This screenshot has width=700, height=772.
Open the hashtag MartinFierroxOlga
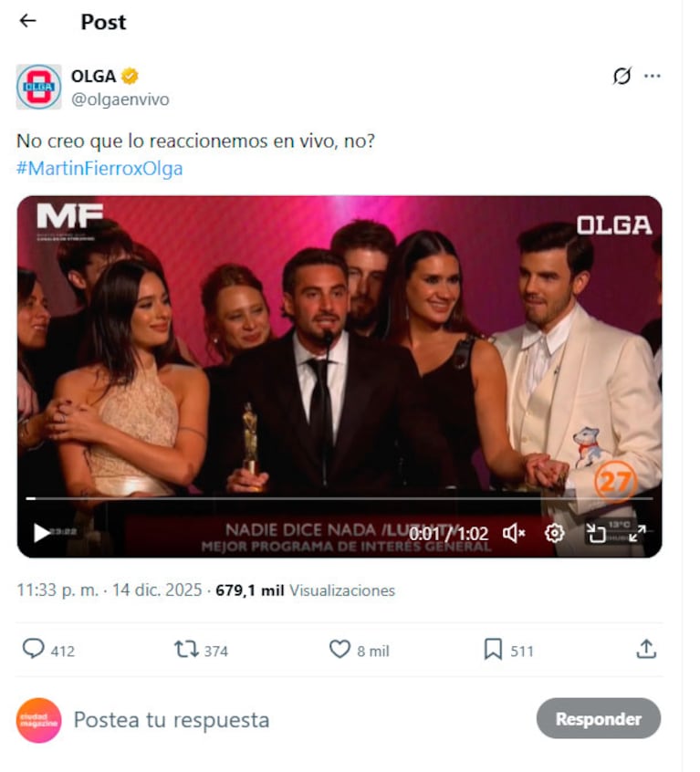99,167
